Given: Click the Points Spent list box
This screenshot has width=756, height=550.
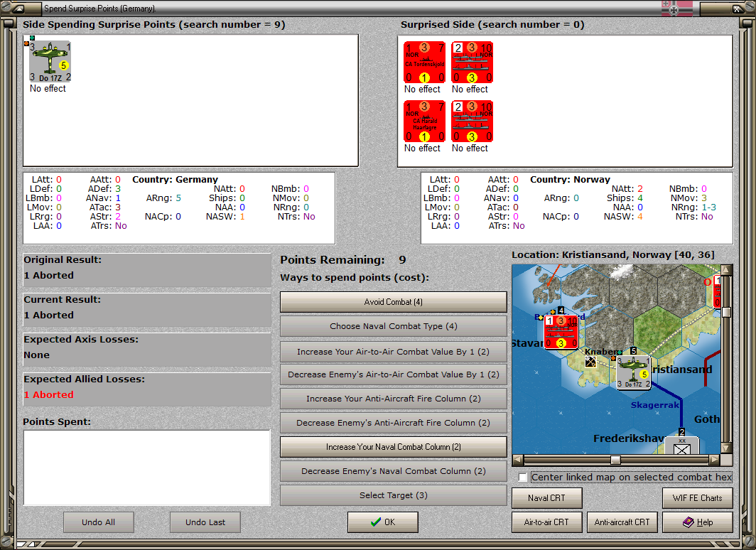Looking at the screenshot, I should [x=147, y=468].
